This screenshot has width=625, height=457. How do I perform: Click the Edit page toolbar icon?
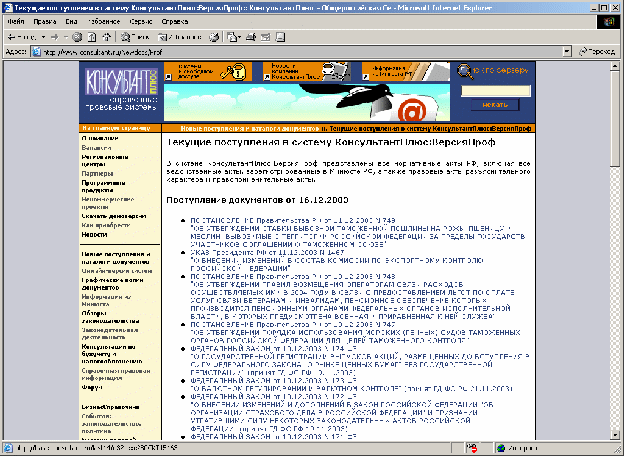[265, 37]
